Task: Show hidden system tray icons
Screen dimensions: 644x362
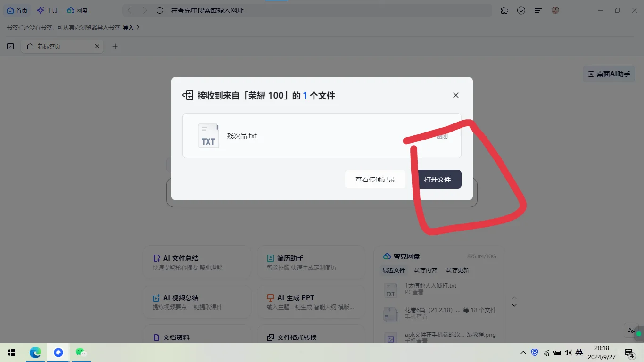Action: 523,353
